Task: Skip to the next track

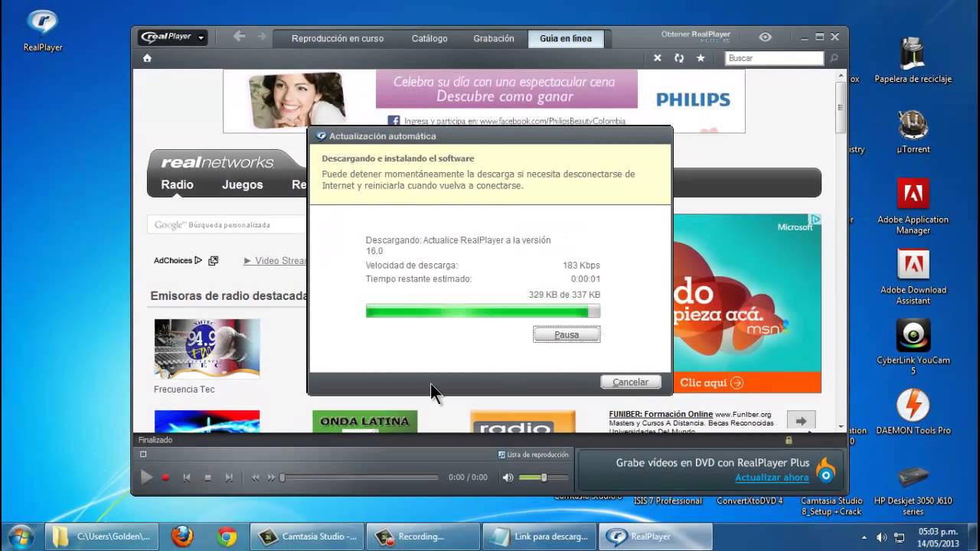Action: [228, 478]
